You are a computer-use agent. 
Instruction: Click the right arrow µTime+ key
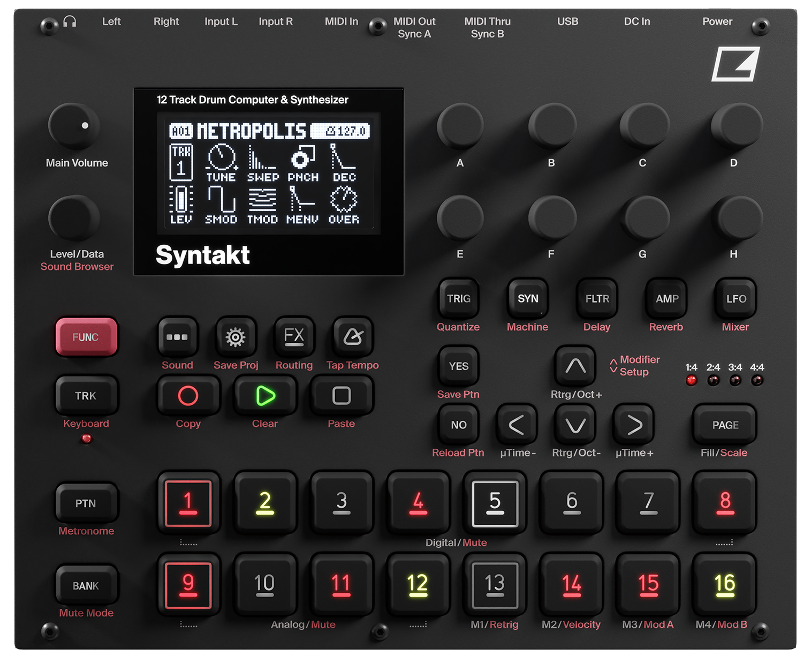point(634,425)
